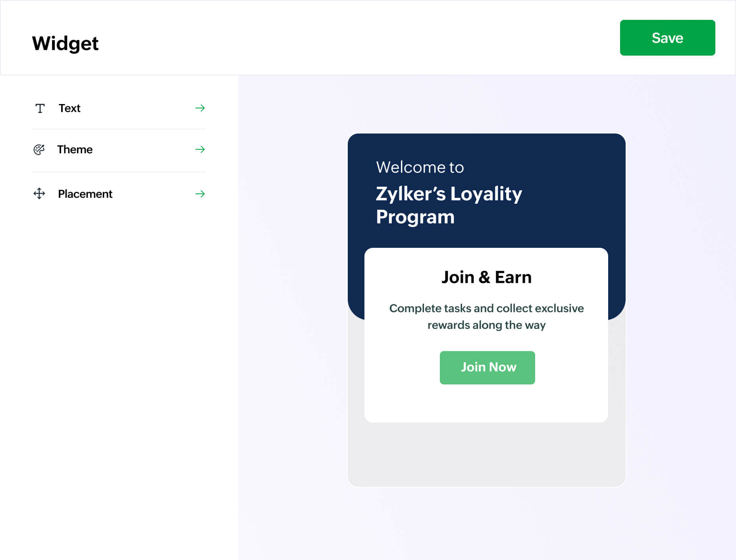
Task: Click the green Save button
Action: coord(667,38)
